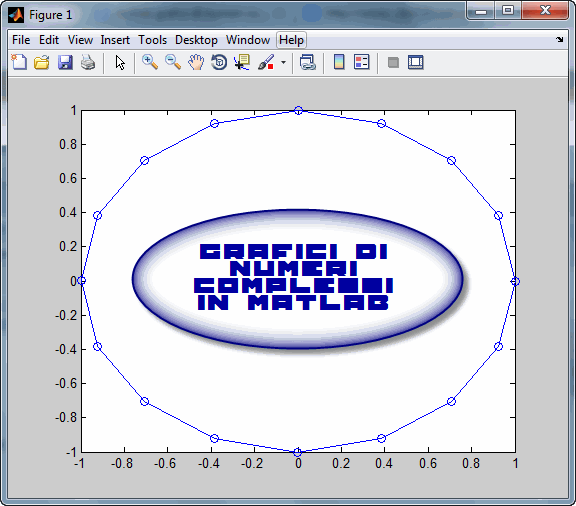Viewport: 576px width, 506px height.
Task: Activate the Zoom Out tool
Action: pos(173,62)
